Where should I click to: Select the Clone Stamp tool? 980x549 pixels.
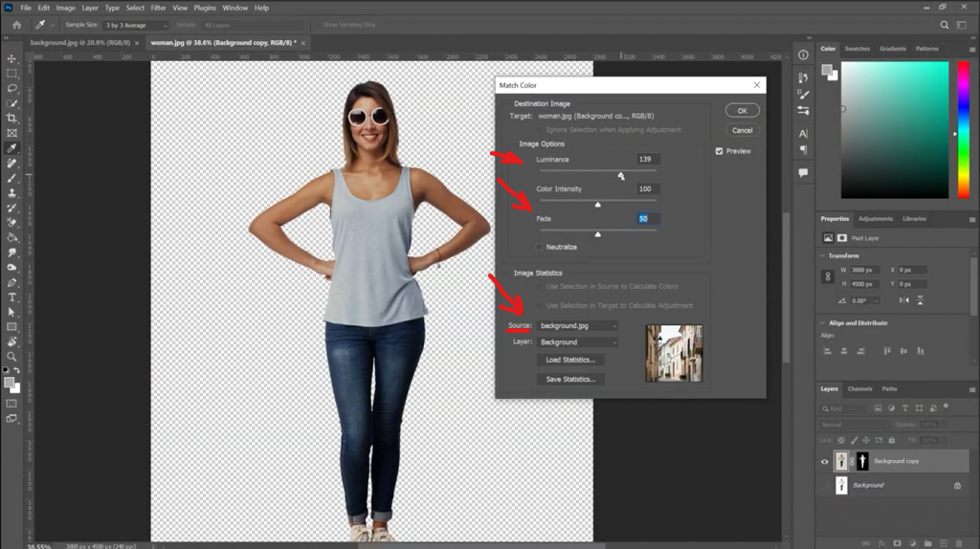(x=11, y=193)
